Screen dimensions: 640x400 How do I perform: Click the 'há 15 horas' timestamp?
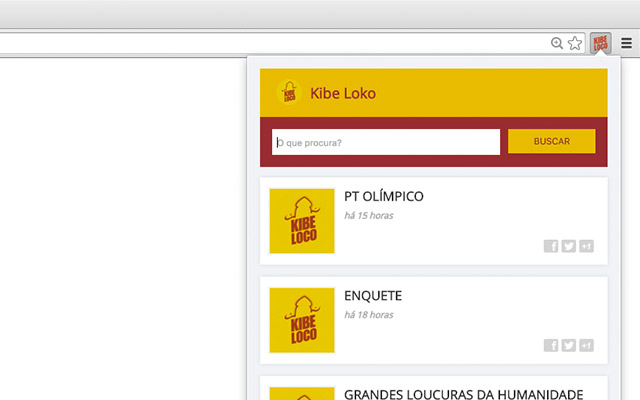[x=369, y=216]
